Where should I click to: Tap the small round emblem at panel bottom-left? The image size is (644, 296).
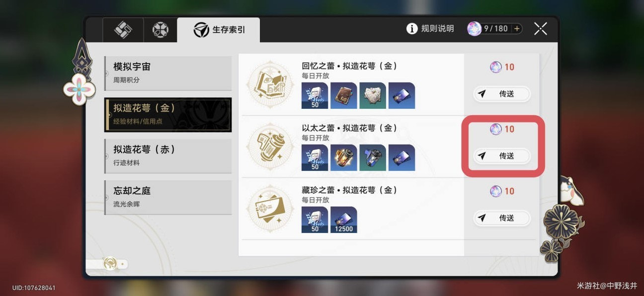coord(110,263)
